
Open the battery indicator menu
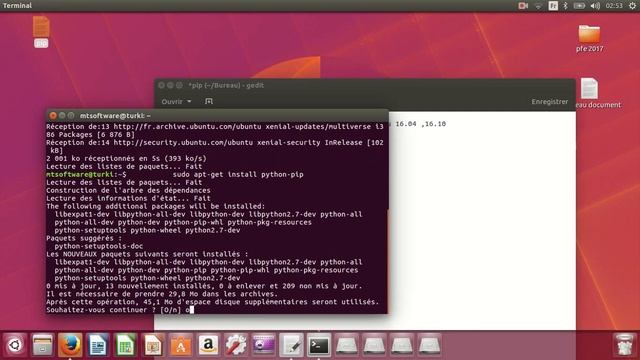[579, 6]
